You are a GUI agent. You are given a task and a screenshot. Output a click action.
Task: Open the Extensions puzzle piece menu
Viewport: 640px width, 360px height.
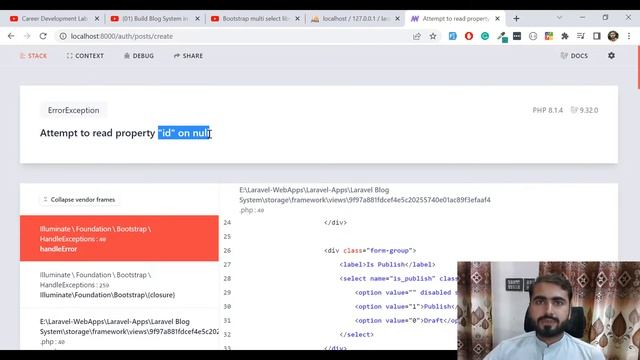tap(565, 36)
